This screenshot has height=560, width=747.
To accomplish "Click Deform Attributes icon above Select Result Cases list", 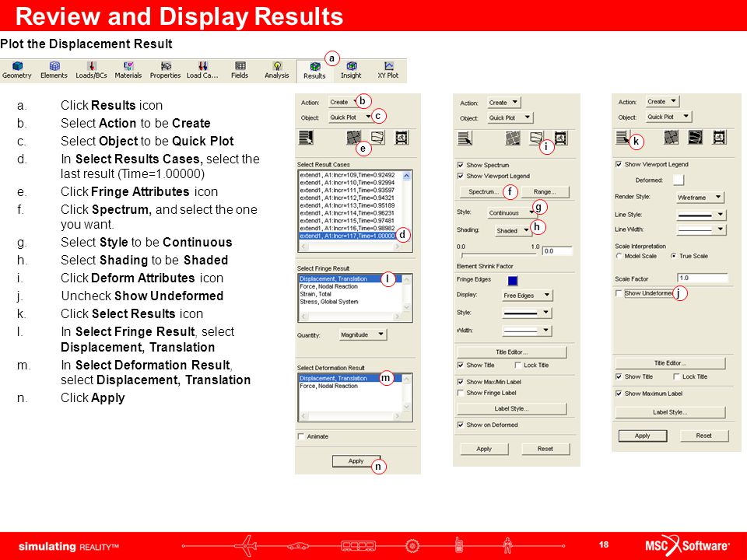I will click(x=377, y=138).
